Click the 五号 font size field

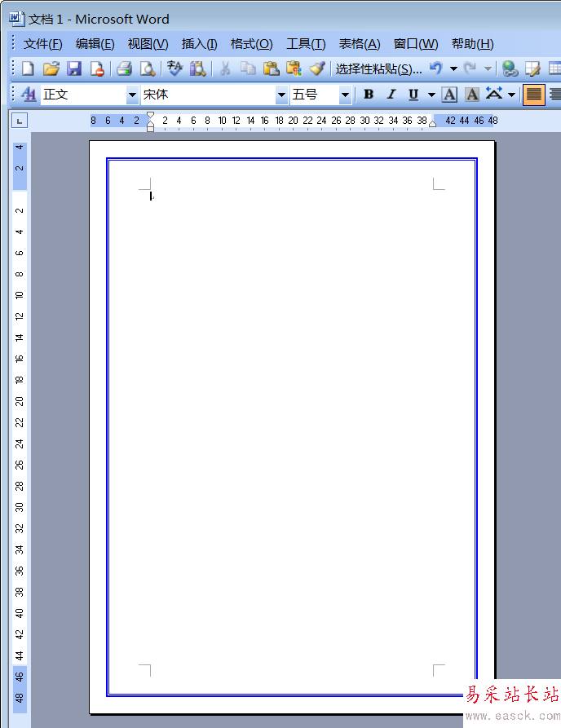(315, 95)
